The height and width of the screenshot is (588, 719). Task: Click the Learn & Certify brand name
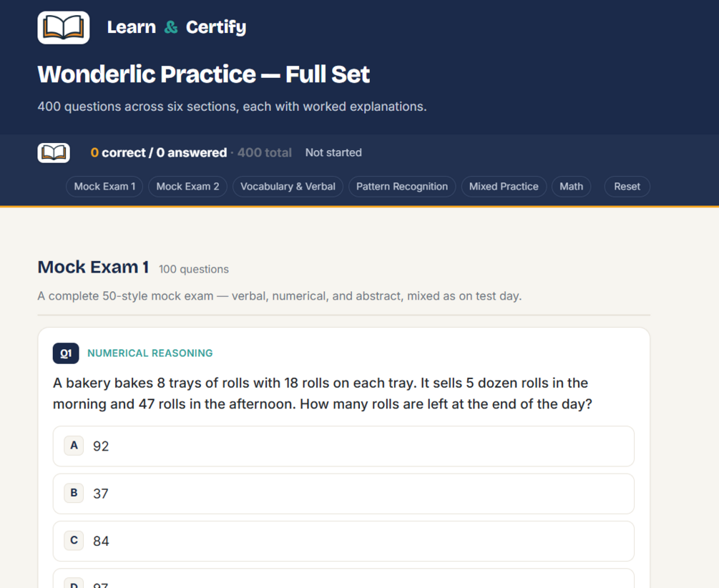[x=177, y=27]
